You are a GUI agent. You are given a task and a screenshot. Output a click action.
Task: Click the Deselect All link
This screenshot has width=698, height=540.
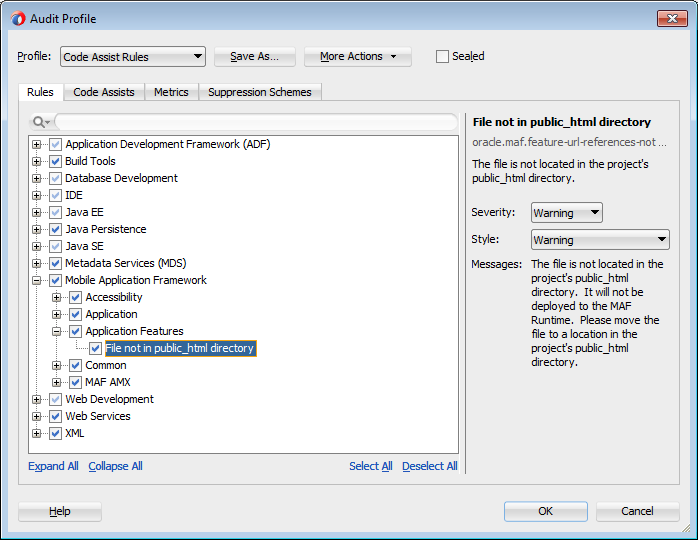(x=430, y=466)
